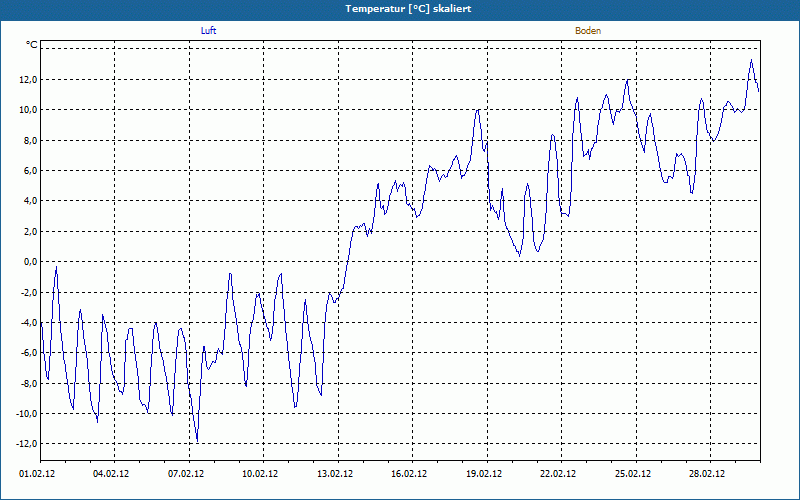The height and width of the screenshot is (500, 800).
Task: Click the 19.02.12 date label
Action: click(484, 474)
